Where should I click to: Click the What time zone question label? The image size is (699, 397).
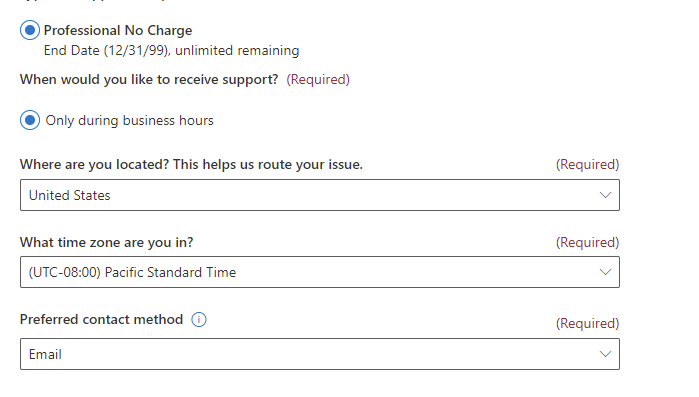click(107, 242)
